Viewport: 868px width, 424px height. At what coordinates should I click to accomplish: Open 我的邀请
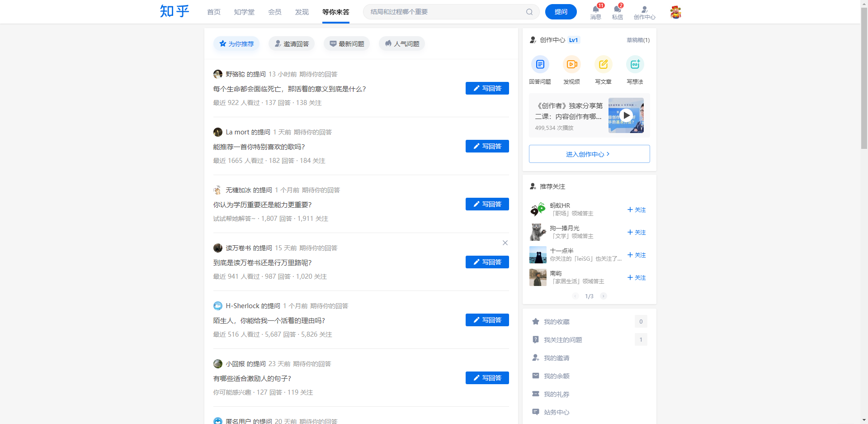coord(589,358)
